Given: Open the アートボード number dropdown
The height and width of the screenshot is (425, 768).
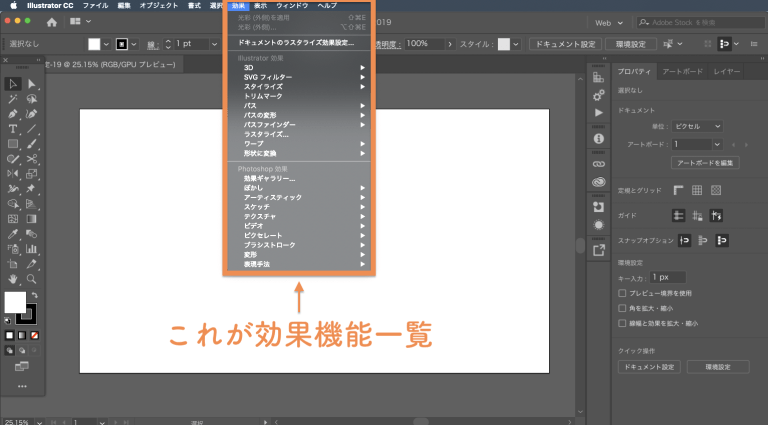Looking at the screenshot, I should tap(717, 144).
